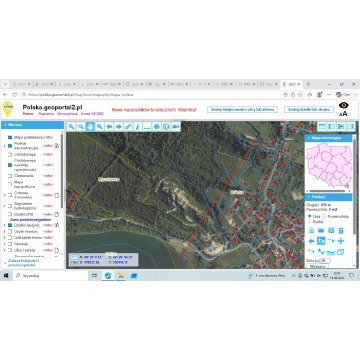Go to previous map view arrow
This screenshot has height=360, width=360.
(109, 127)
